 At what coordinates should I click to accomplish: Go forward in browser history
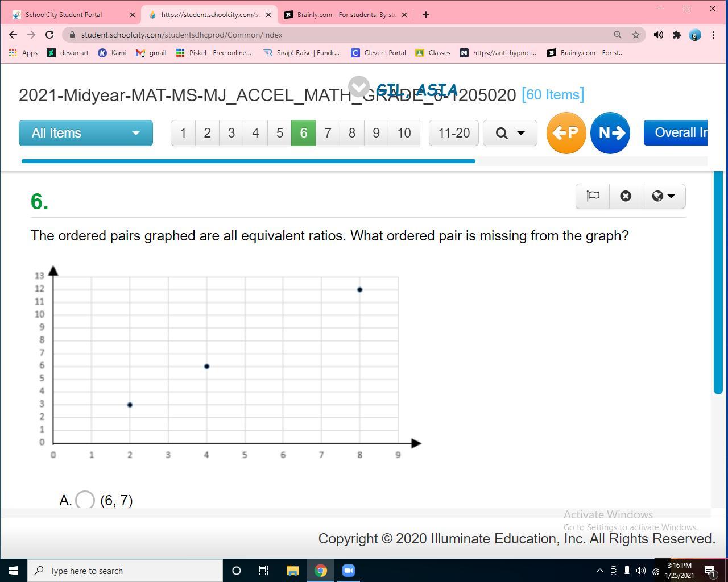31,35
